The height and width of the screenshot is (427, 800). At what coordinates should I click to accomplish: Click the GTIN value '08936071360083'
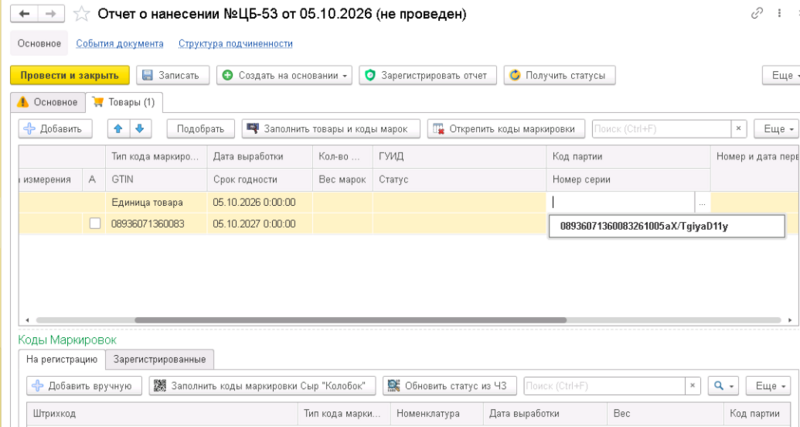coord(156,224)
